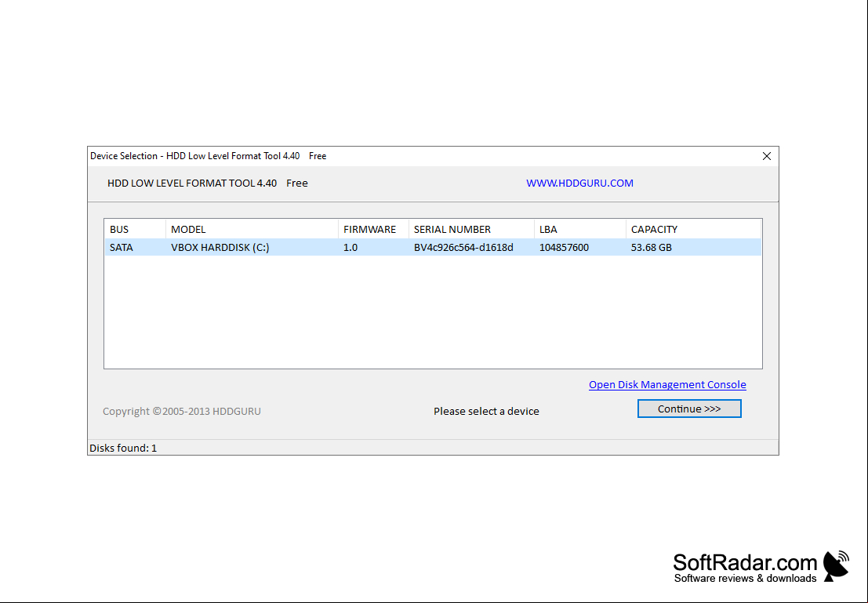The width and height of the screenshot is (868, 603).
Task: Click the capacity value 53.68 GB
Action: [652, 248]
